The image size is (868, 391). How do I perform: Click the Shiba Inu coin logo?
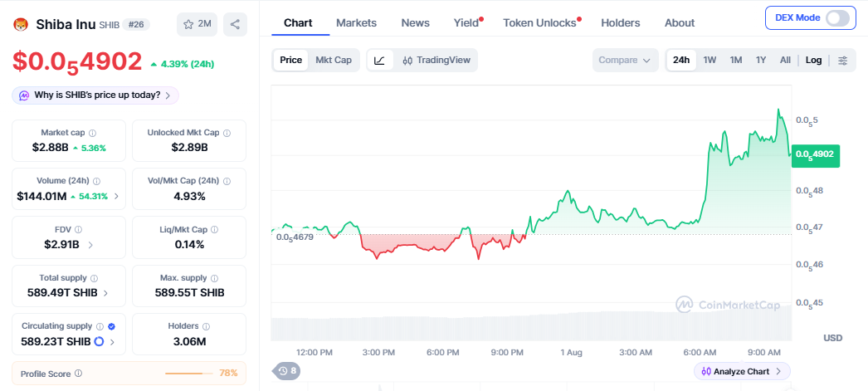pos(21,24)
